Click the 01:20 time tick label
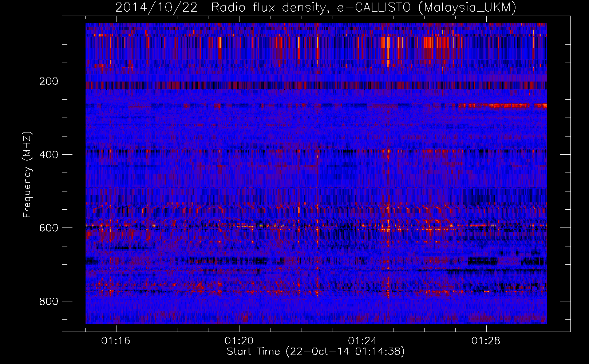 (239, 341)
